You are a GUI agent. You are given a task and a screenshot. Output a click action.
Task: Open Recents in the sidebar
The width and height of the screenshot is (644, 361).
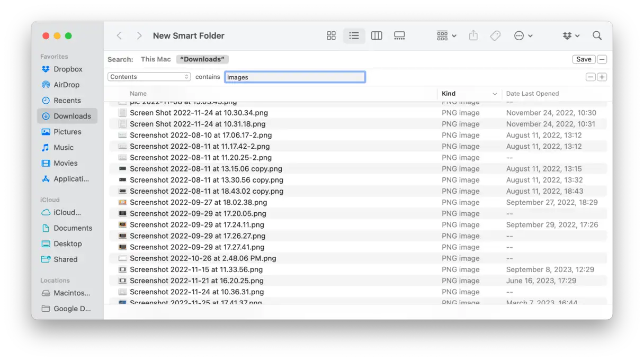[x=67, y=101]
